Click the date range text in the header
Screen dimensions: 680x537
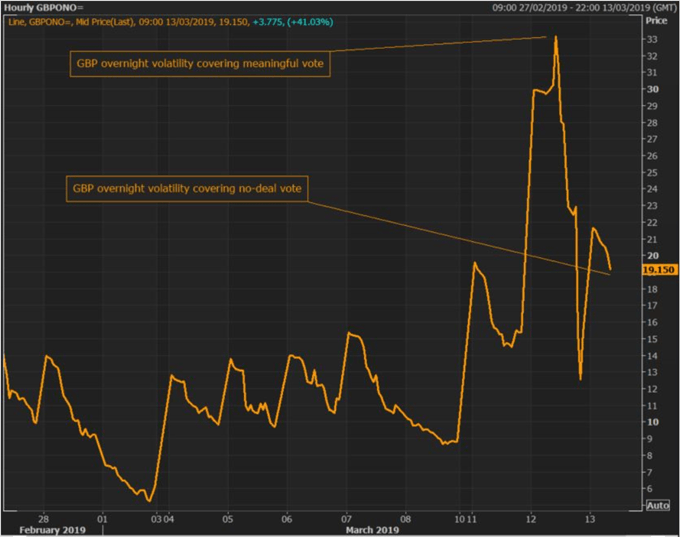coord(584,8)
